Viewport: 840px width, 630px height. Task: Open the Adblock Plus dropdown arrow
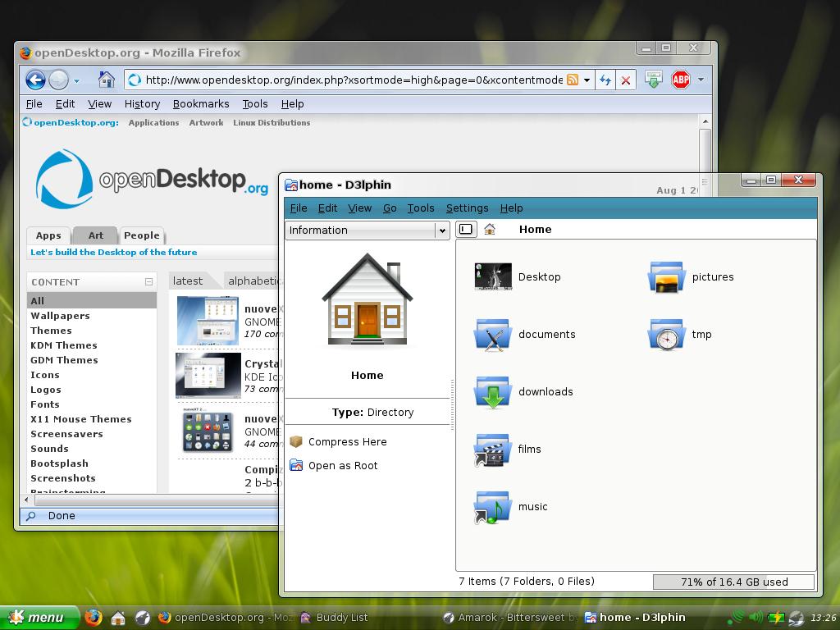pos(701,80)
